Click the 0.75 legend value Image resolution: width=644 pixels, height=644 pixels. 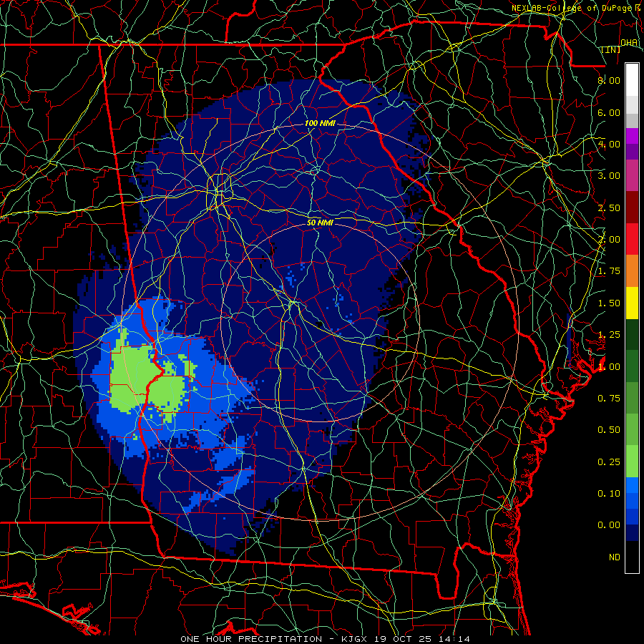[x=609, y=399]
